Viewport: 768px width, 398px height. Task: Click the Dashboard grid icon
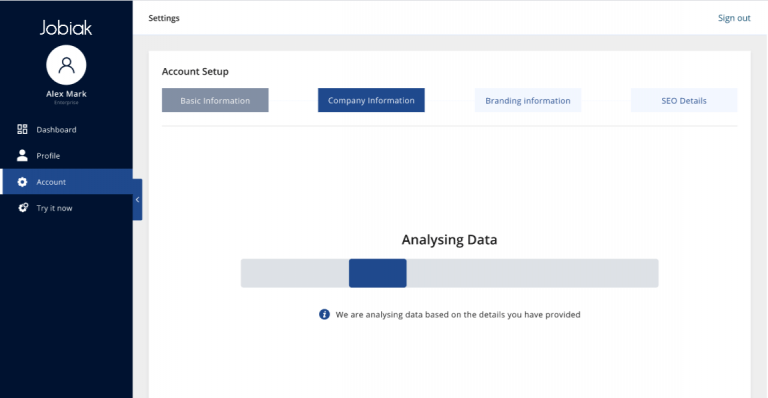(22, 129)
